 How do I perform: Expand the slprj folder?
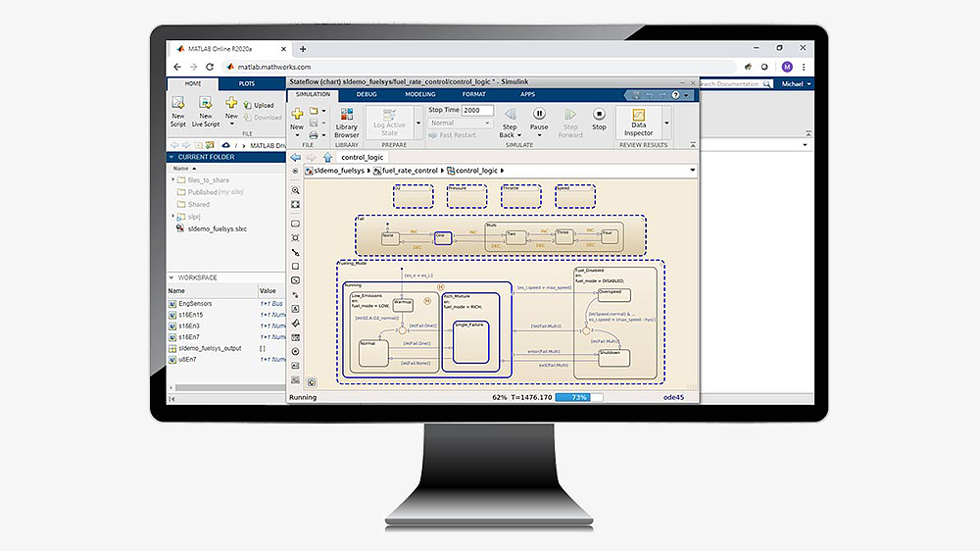tap(173, 217)
